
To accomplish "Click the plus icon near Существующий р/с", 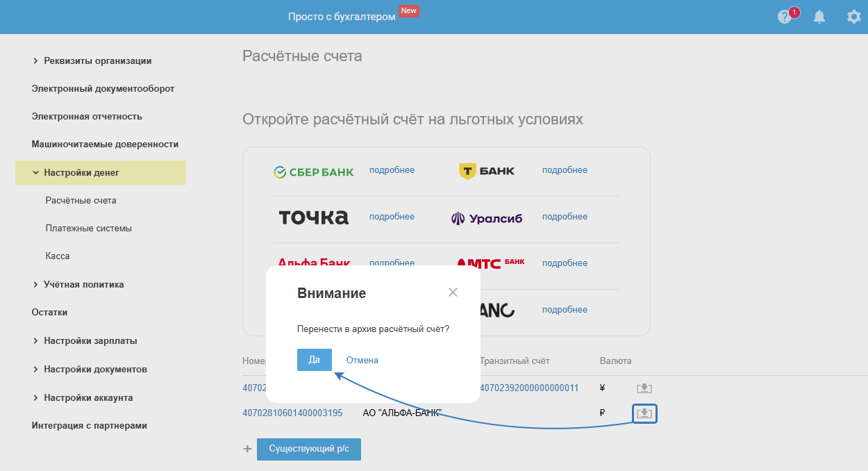I will (x=247, y=449).
